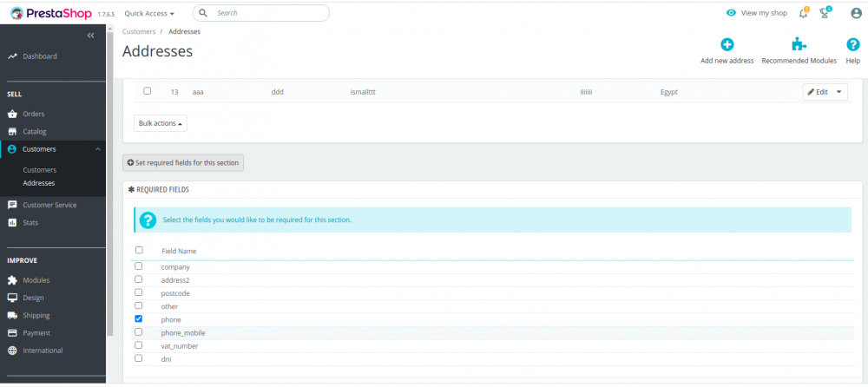The height and width of the screenshot is (387, 868).
Task: Click the eye icon beside View my shop
Action: click(731, 13)
